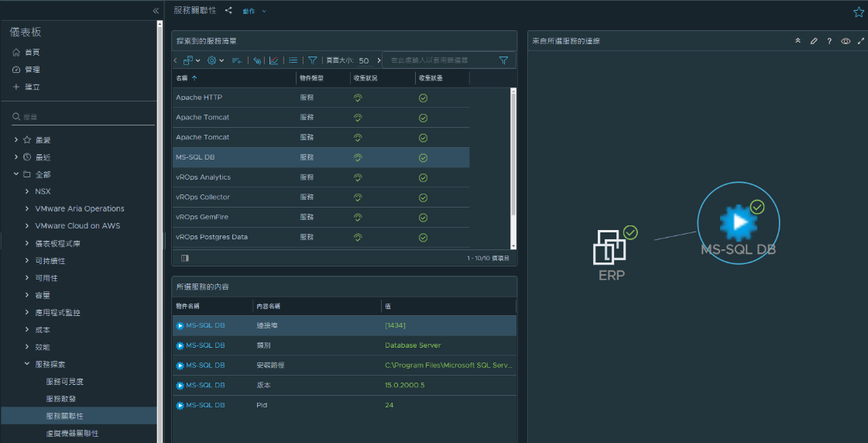This screenshot has height=443, width=868.
Task: Open the 動作 actions dropdown
Action: coord(254,11)
